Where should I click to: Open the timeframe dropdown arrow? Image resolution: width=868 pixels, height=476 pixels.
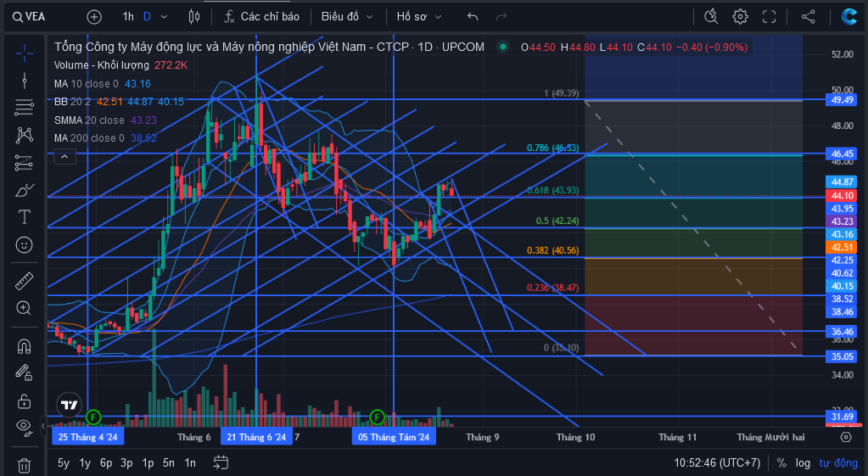(164, 17)
